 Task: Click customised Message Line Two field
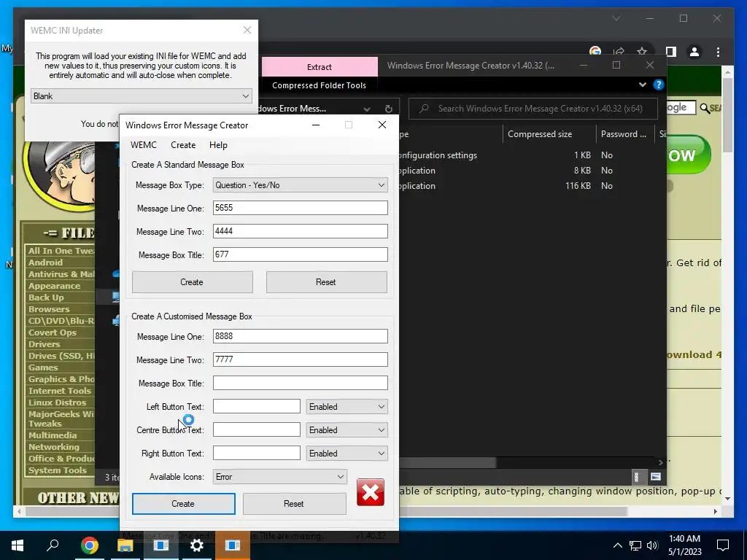pyautogui.click(x=300, y=359)
